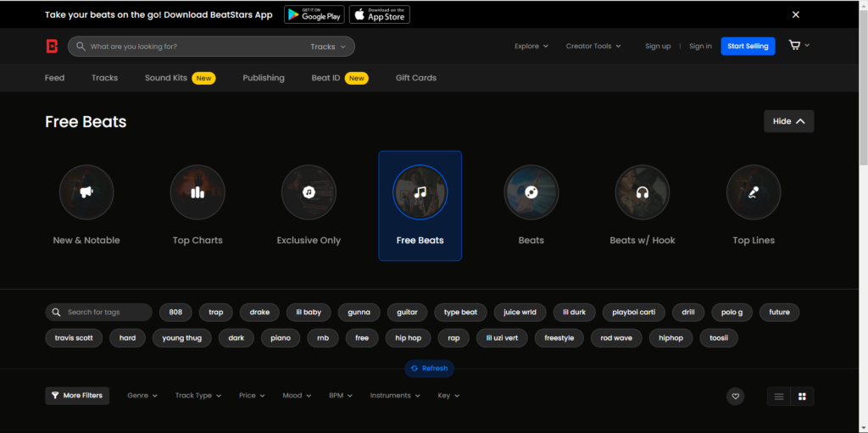Open the shopping cart icon
This screenshot has height=433, width=868.
point(794,46)
